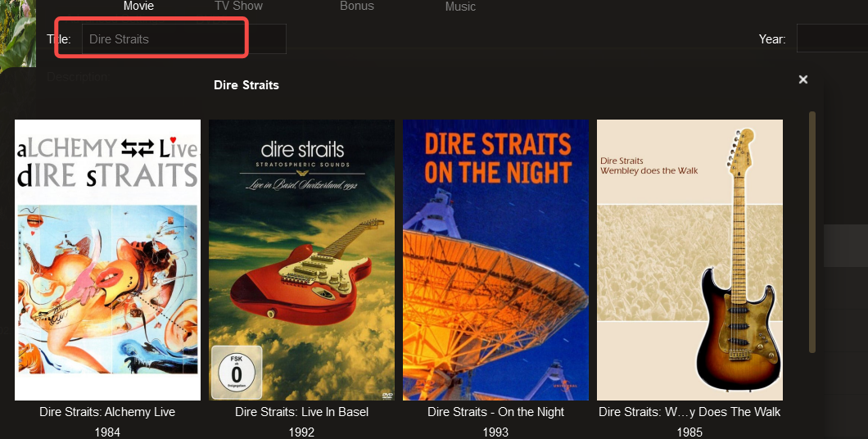Select the Wembley Does the Walk poster
Screen dimensions: 868x439
click(689, 260)
